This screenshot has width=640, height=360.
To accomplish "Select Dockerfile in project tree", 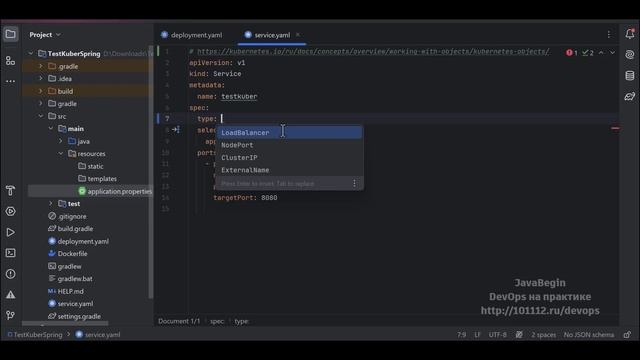I will pyautogui.click(x=68, y=253).
